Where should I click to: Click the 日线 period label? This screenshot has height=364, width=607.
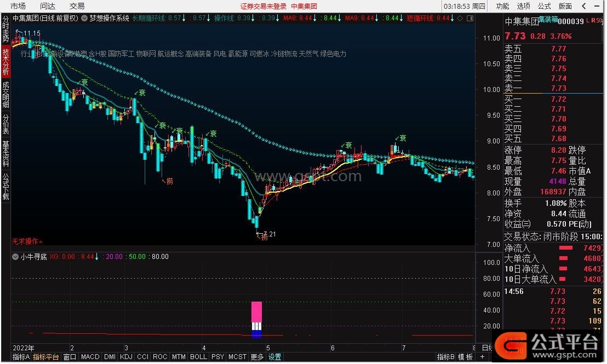click(487, 348)
